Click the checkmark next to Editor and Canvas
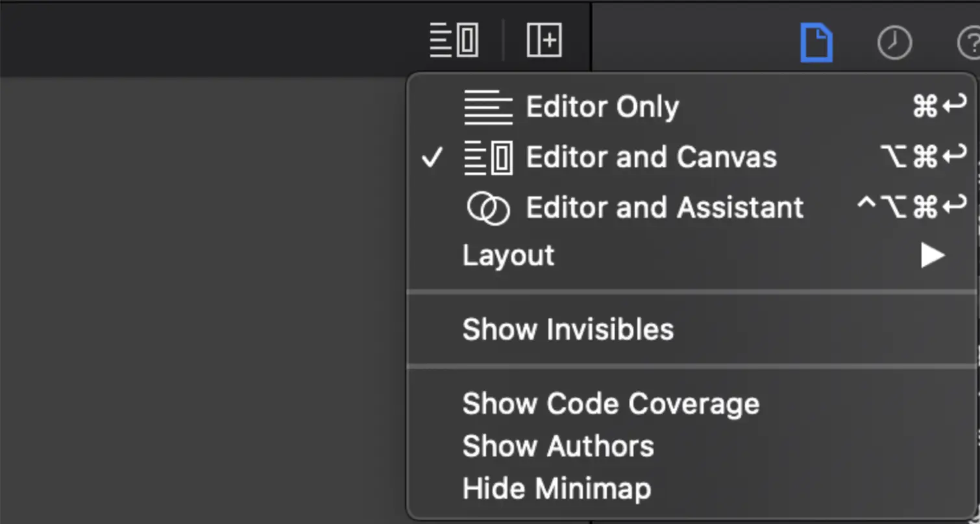This screenshot has width=980, height=524. pos(432,158)
